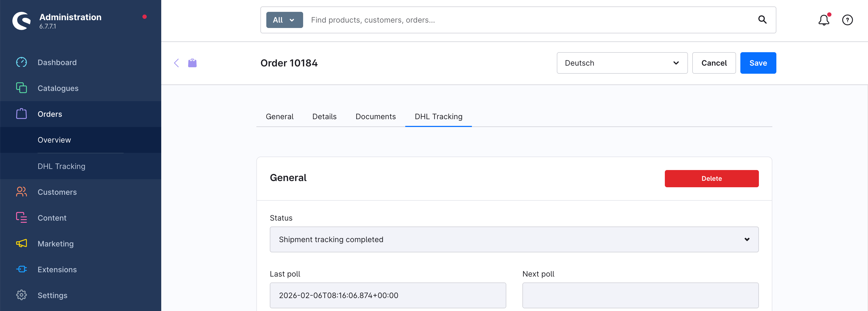Image resolution: width=868 pixels, height=311 pixels.
Task: Open the Dashboard gauge icon
Action: [x=21, y=62]
